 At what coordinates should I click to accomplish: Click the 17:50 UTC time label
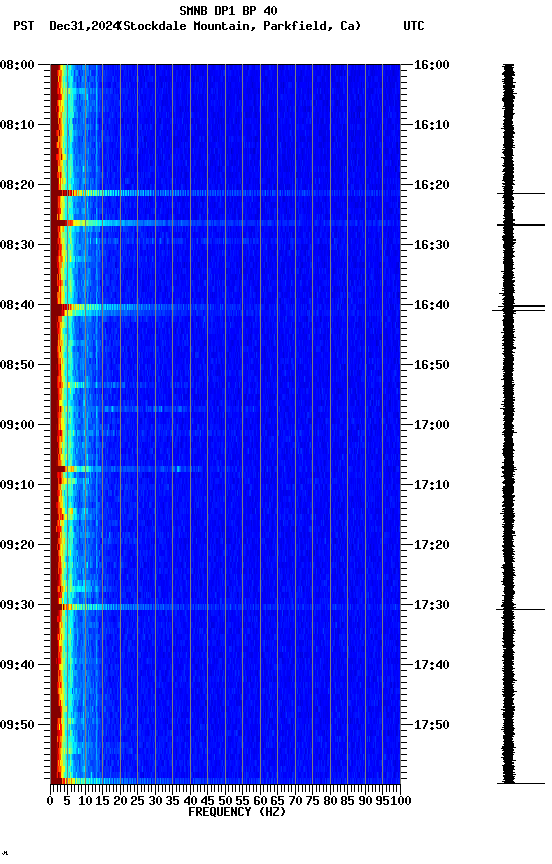click(x=431, y=725)
